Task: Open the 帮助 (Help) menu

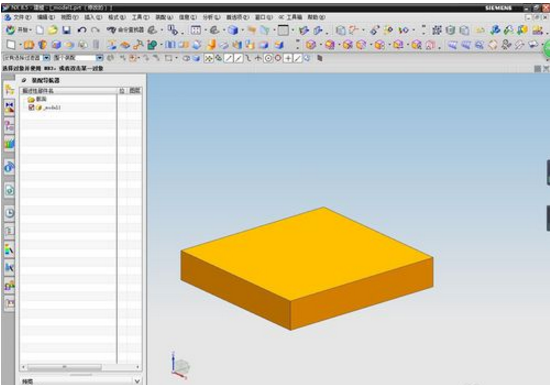Action: point(316,17)
